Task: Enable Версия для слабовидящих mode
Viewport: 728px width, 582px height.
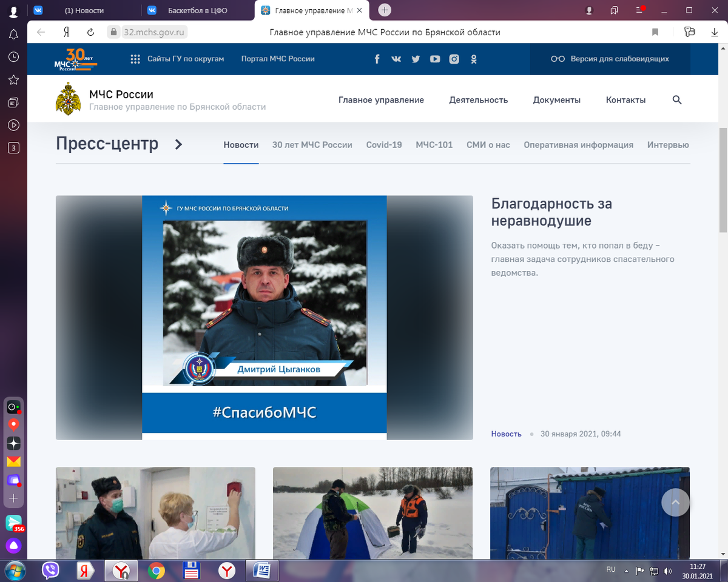Action: click(610, 59)
